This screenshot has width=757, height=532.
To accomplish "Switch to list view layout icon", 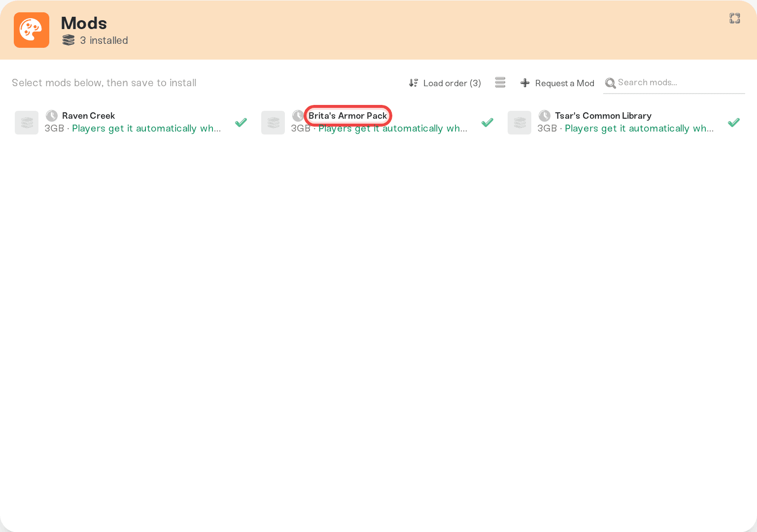I will coord(500,83).
